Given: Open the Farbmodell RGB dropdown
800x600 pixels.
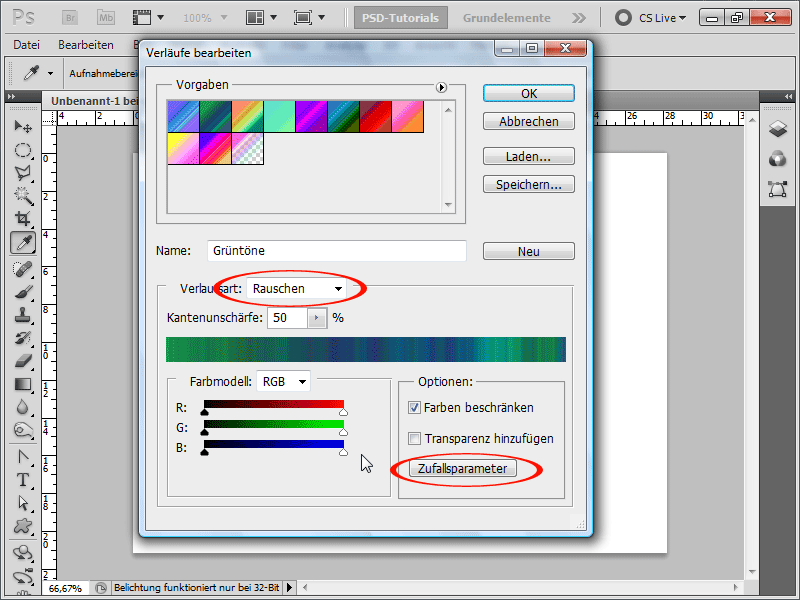Looking at the screenshot, I should pos(284,382).
